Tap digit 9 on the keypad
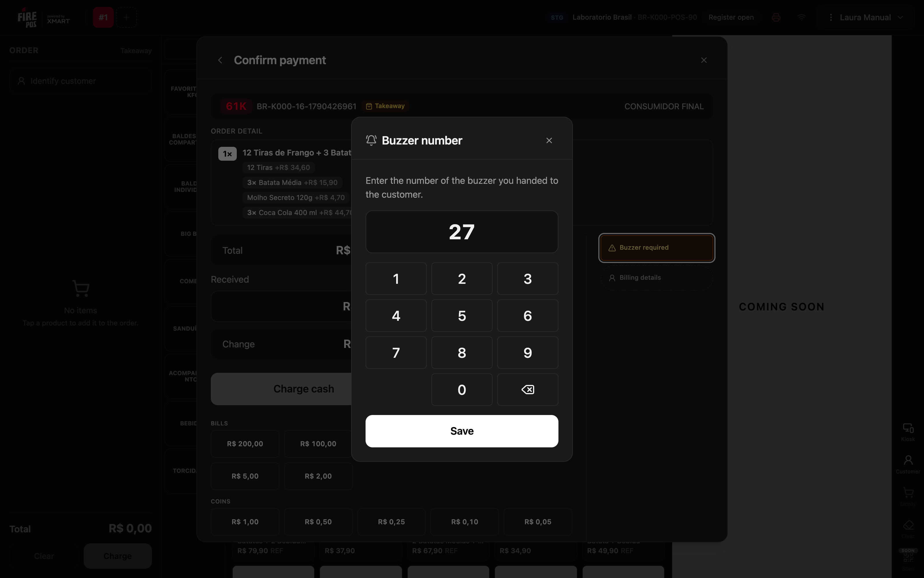924x578 pixels. tap(527, 353)
